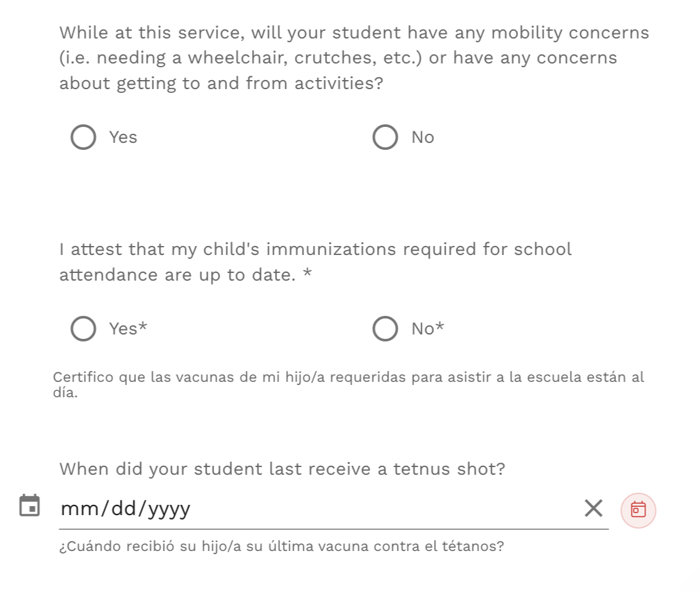Click the 'No*' label under immunization attestation
The width and height of the screenshot is (700, 592).
pos(428,329)
